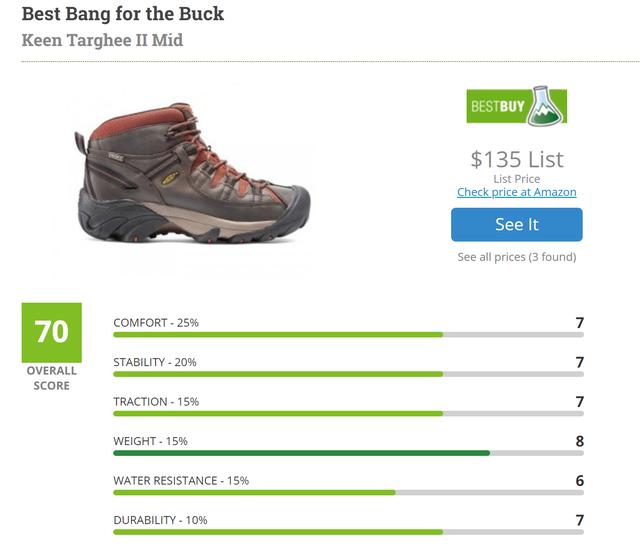Click the Water Resistance rating bar
Screen dimensions: 640x556
point(348,492)
